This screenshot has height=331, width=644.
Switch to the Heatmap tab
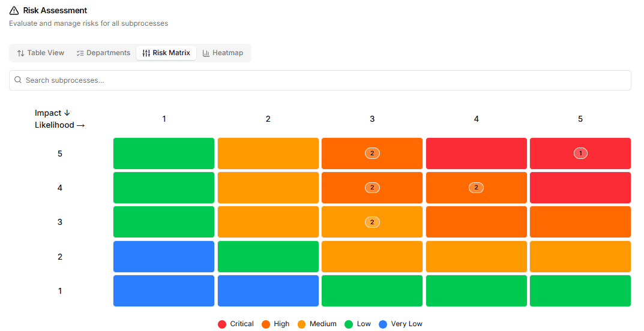tap(223, 53)
